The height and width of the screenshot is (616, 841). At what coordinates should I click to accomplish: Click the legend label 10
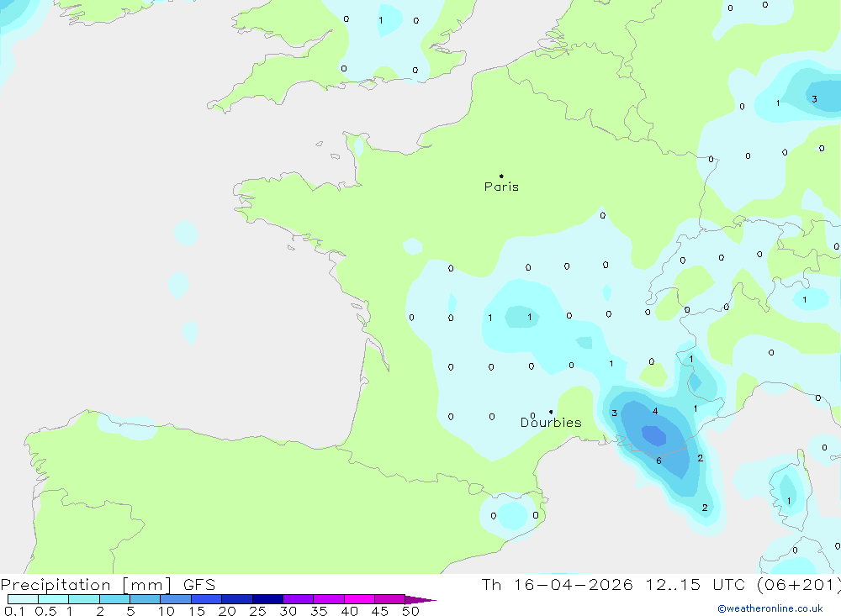(167, 611)
